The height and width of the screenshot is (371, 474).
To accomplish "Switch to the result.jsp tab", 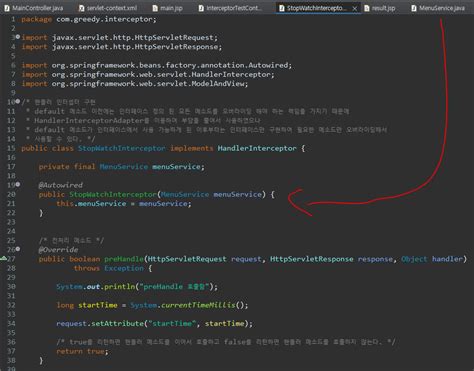I will click(x=380, y=8).
